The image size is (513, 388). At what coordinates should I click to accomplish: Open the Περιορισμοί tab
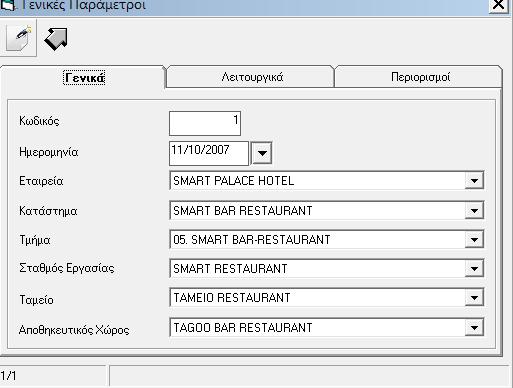pyautogui.click(x=420, y=77)
